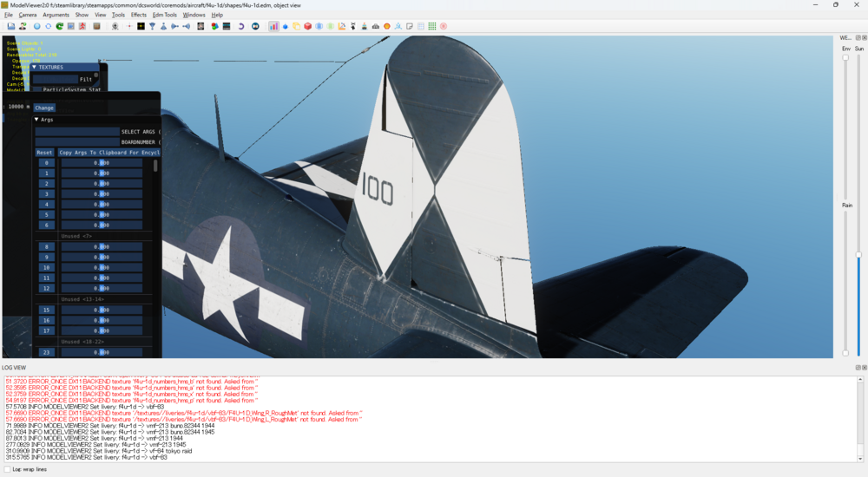Open the Windows menu
868x477 pixels.
click(x=194, y=15)
